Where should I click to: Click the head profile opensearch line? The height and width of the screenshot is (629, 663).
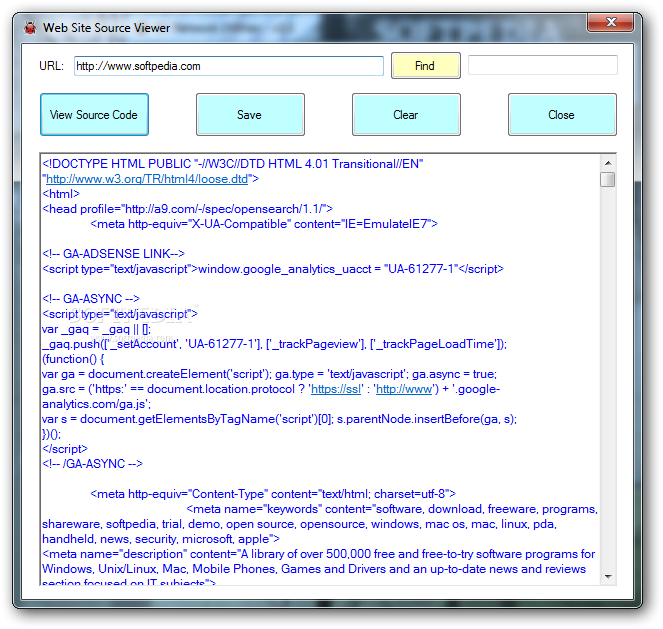(x=187, y=209)
